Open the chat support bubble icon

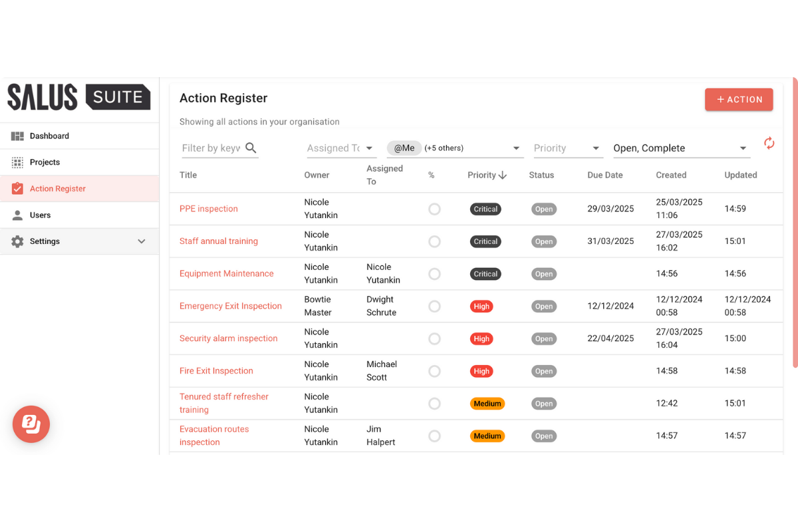[31, 424]
